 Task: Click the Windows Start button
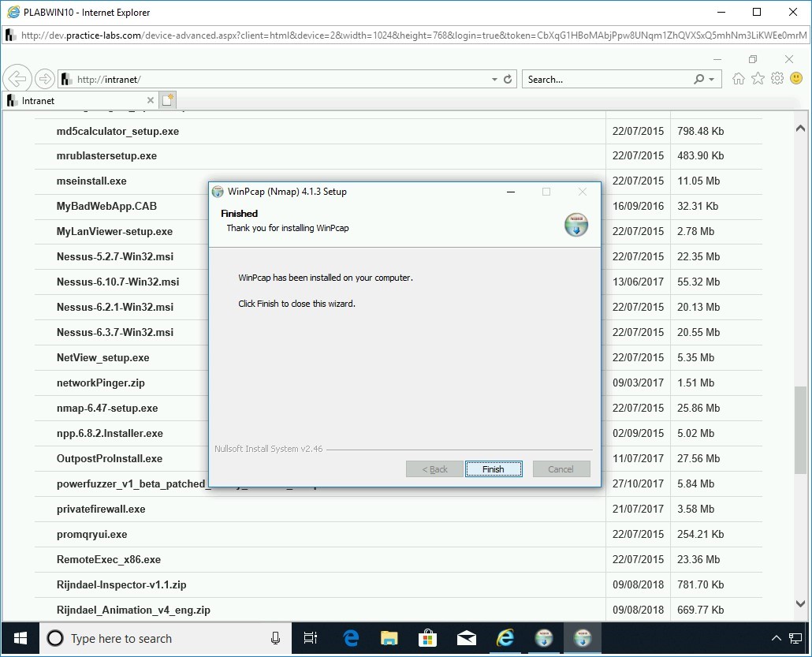[x=20, y=638]
